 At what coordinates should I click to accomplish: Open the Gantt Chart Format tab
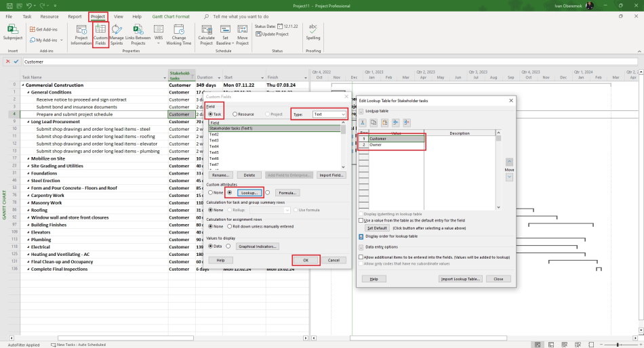click(171, 16)
